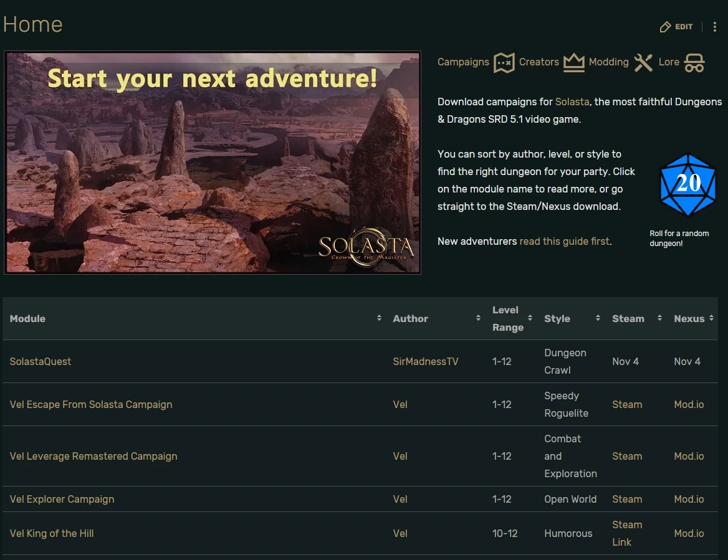This screenshot has height=560, width=728.
Task: Click the Creators crown icon
Action: (x=574, y=63)
